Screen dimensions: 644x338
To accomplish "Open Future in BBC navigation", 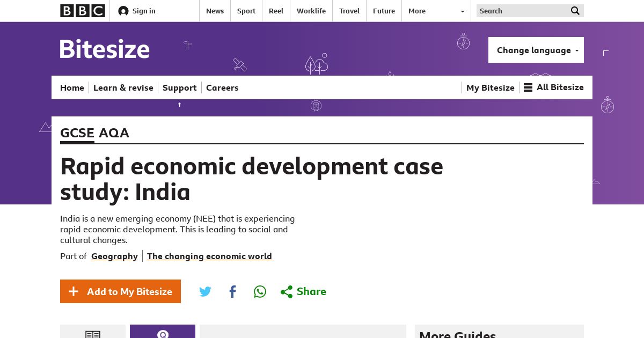I will (384, 11).
